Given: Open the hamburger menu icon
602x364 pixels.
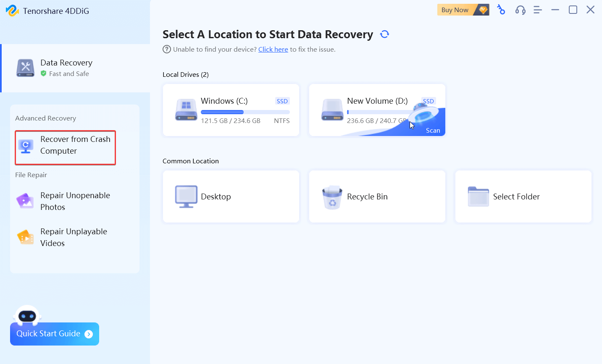Looking at the screenshot, I should (538, 10).
